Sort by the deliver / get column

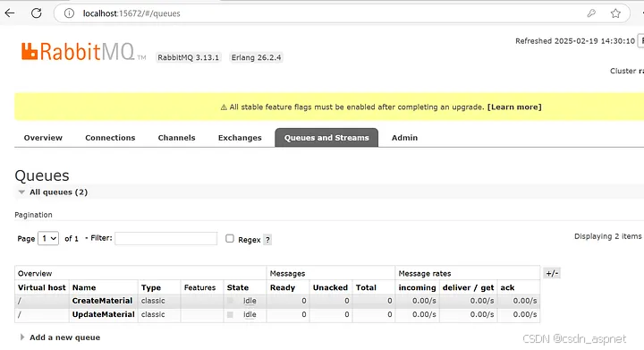coord(468,287)
